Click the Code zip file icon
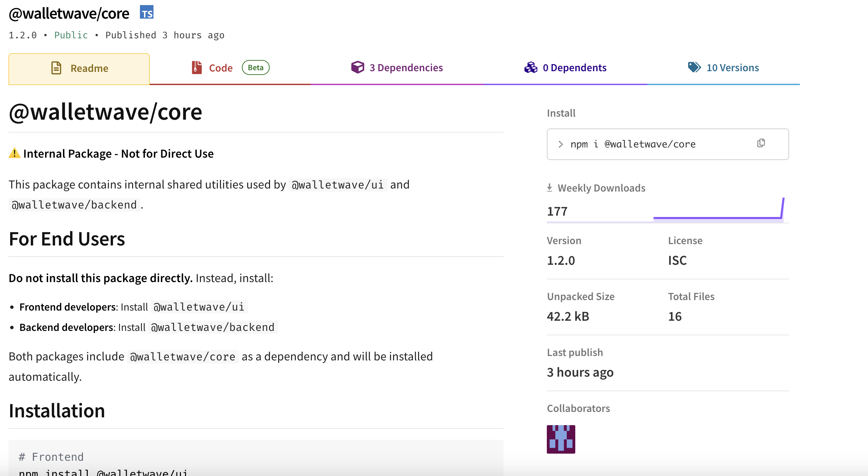The width and height of the screenshot is (868, 476). tap(197, 67)
